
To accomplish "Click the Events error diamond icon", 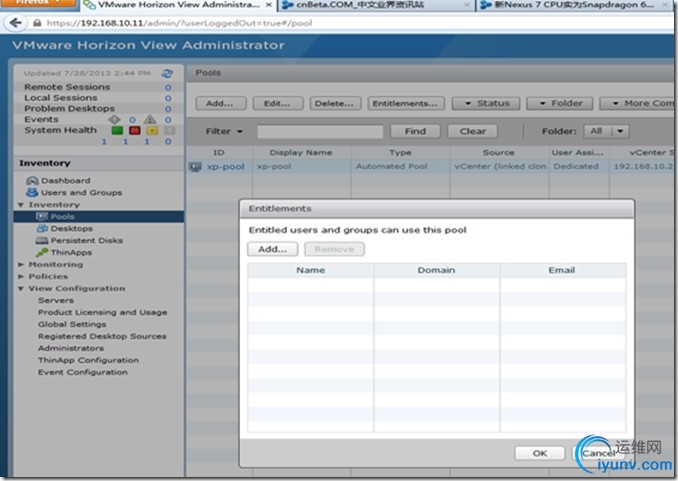I will (x=114, y=119).
